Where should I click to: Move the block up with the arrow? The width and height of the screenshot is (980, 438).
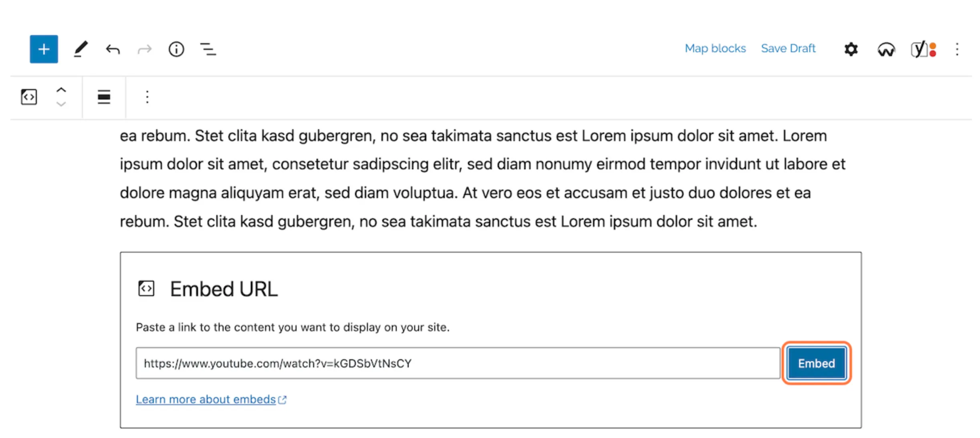pyautogui.click(x=61, y=90)
